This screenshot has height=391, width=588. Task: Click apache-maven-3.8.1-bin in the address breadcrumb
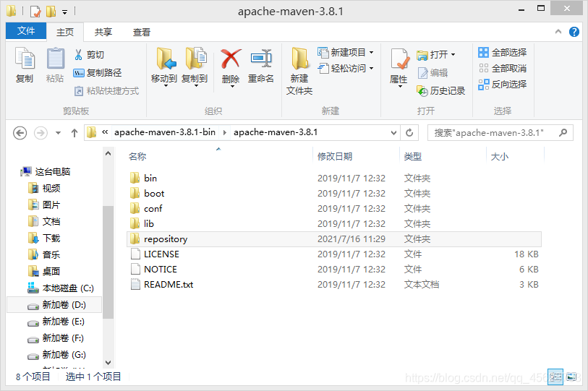tap(165, 132)
